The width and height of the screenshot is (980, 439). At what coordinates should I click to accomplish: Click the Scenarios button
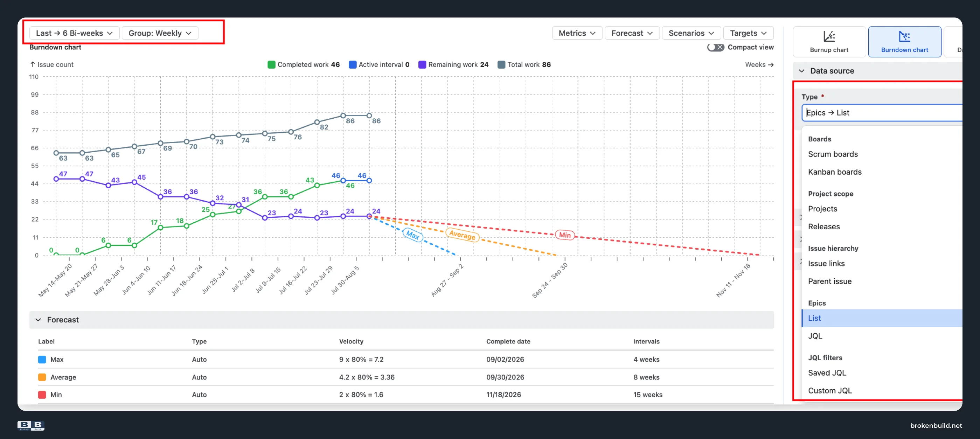pos(691,33)
